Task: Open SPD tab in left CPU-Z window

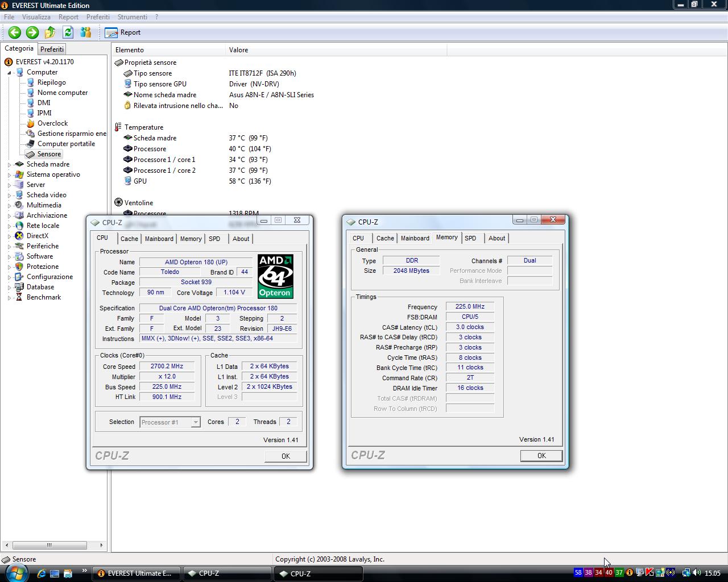Action: pos(214,239)
